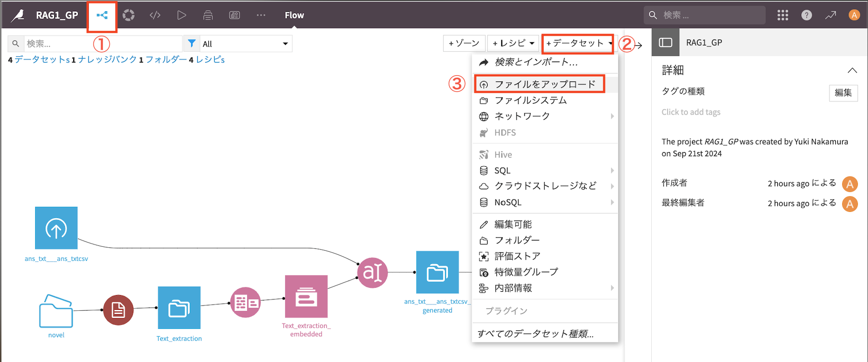Screen dimensions: 868x362
Task: Open the applications grid icon
Action: click(x=783, y=15)
